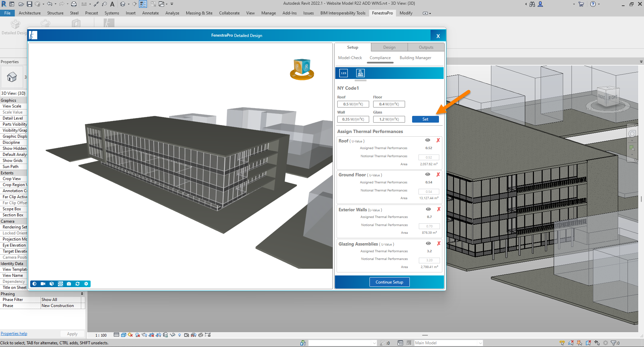Screen dimensions: 644x347
Task: Open the Undo history dropdown arrow
Action: coord(55,4)
